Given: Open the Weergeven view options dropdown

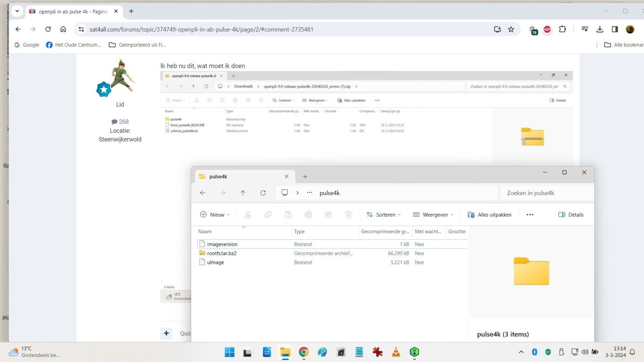Looking at the screenshot, I should [433, 215].
